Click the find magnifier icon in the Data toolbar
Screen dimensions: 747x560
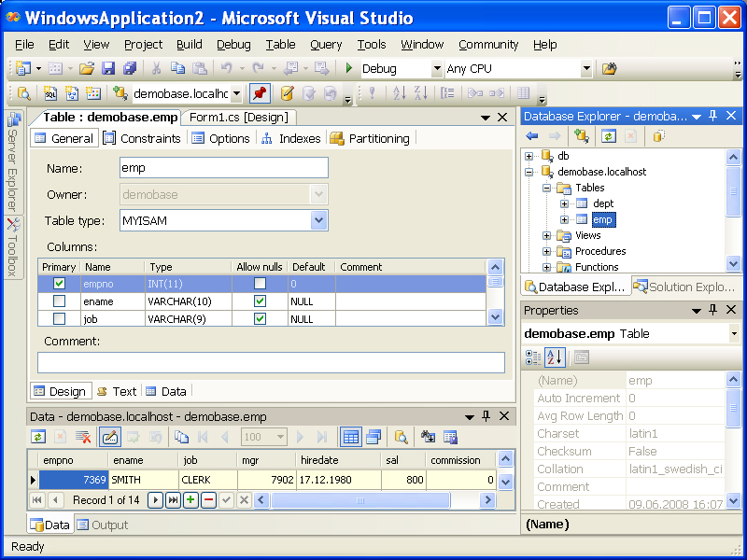click(x=402, y=437)
